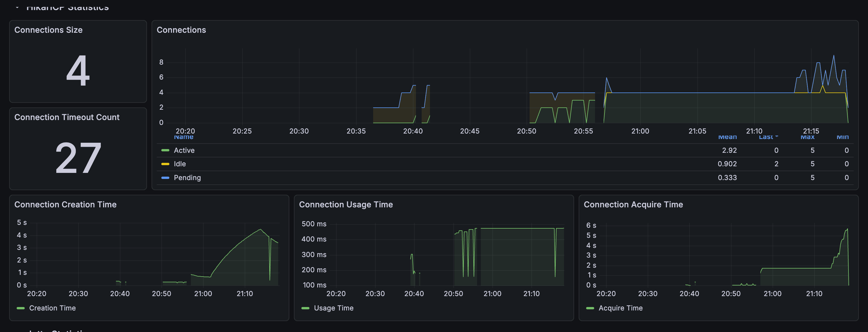Viewport: 868px width, 332px height.
Task: Toggle visibility of the Active series
Action: [184, 150]
